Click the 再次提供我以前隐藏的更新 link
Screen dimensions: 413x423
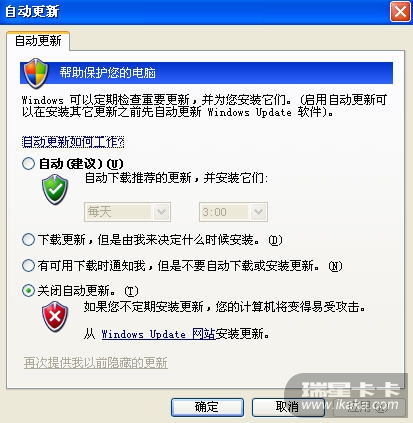(96, 363)
